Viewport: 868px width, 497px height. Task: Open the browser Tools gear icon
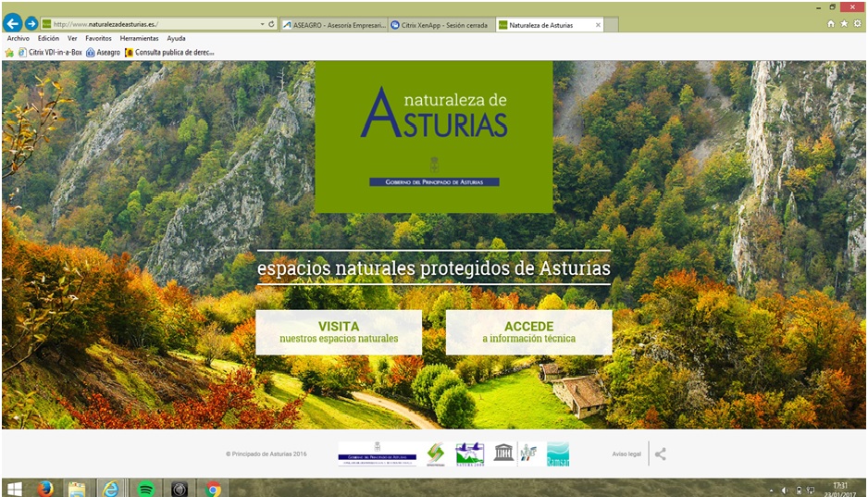click(x=857, y=24)
